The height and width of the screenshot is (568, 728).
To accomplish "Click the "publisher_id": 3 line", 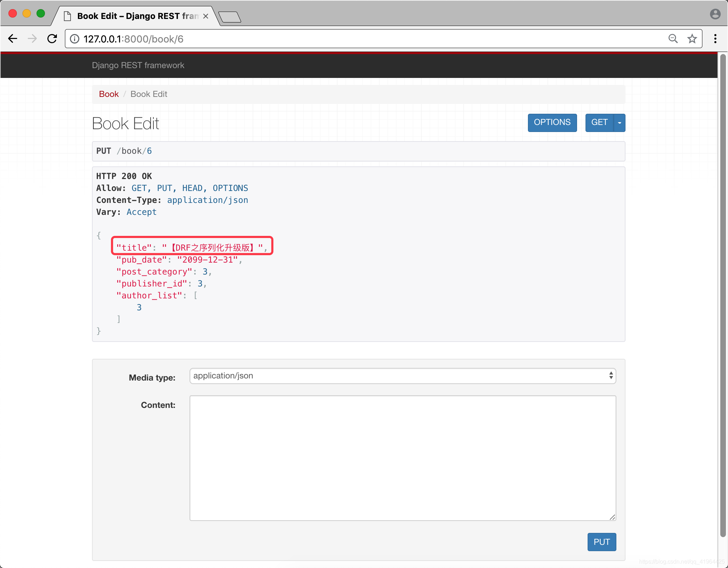I will [x=161, y=284].
